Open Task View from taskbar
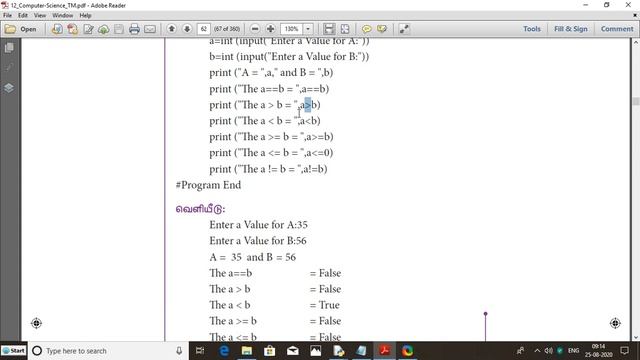 coord(200,351)
